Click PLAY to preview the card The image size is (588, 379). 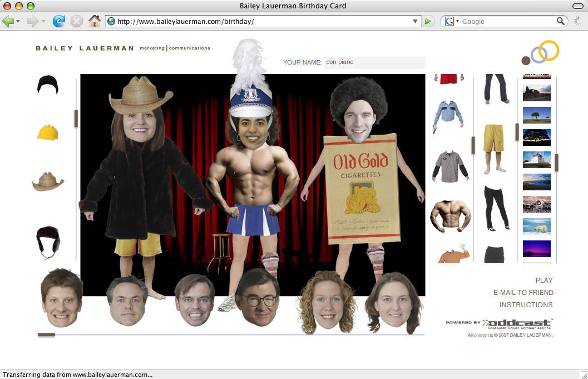(x=544, y=280)
